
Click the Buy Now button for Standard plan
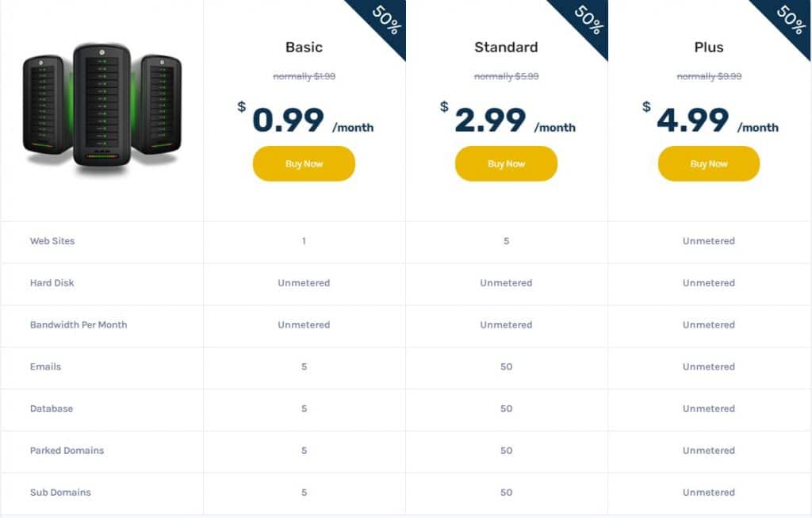point(506,163)
